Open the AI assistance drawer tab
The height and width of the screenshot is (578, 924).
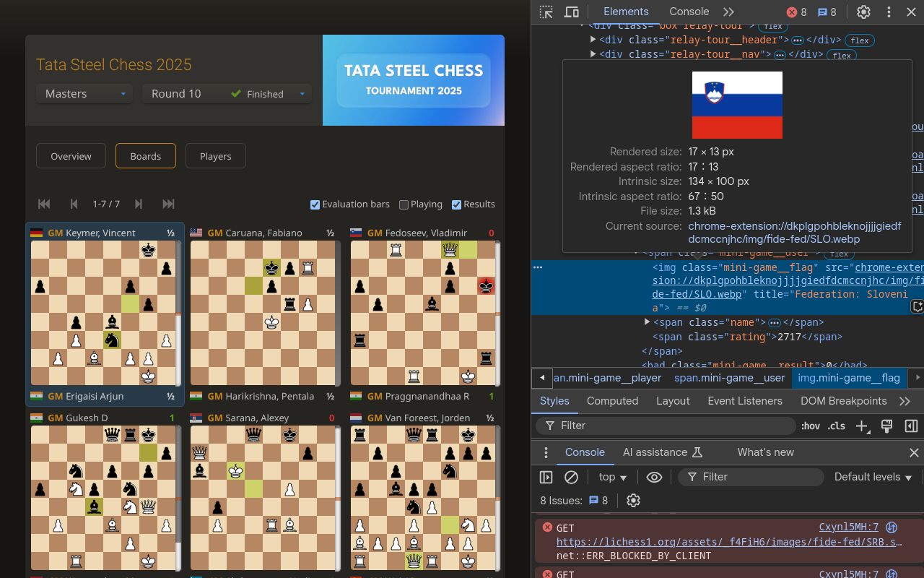click(x=663, y=452)
